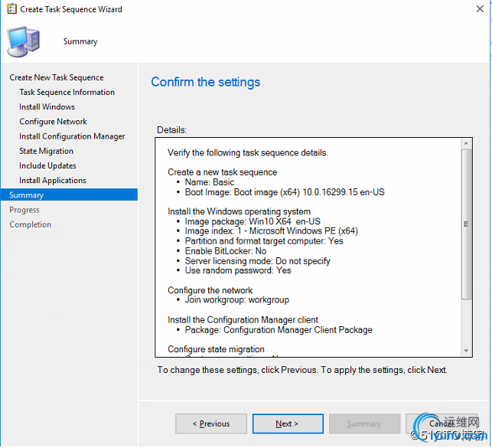The width and height of the screenshot is (492, 448).
Task: Open the Configure Network step
Action: (x=53, y=122)
